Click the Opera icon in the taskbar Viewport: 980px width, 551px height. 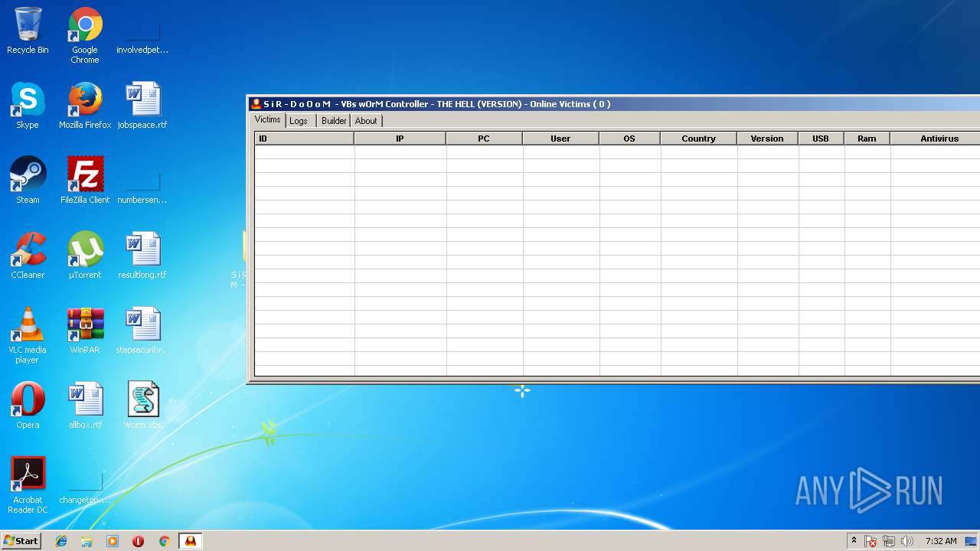point(138,541)
